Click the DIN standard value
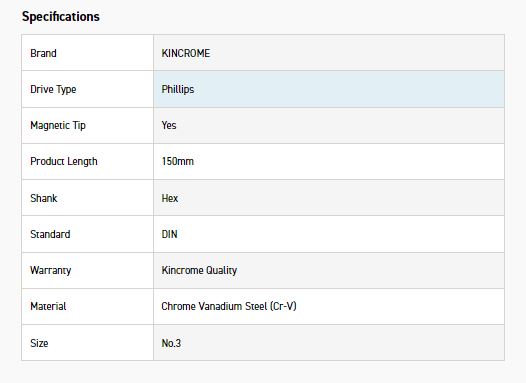This screenshot has width=526, height=383. (169, 234)
